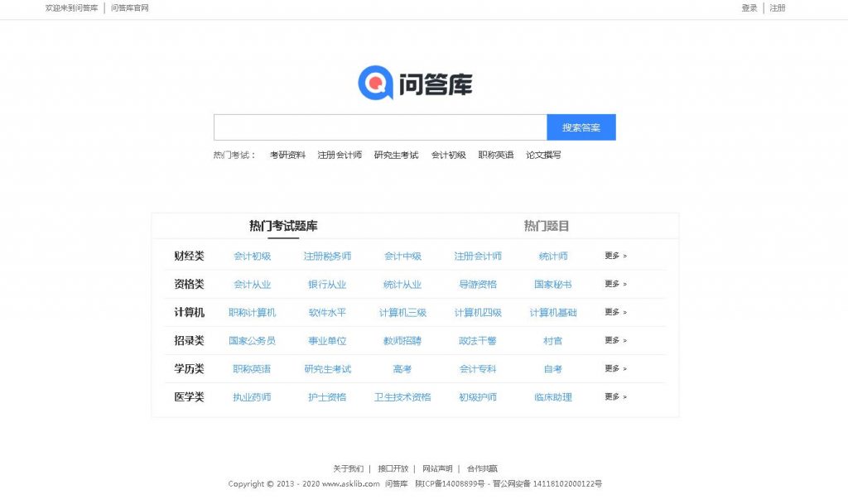Expand 更多 in the 医学类 row
The width and height of the screenshot is (848, 504).
[x=615, y=396]
